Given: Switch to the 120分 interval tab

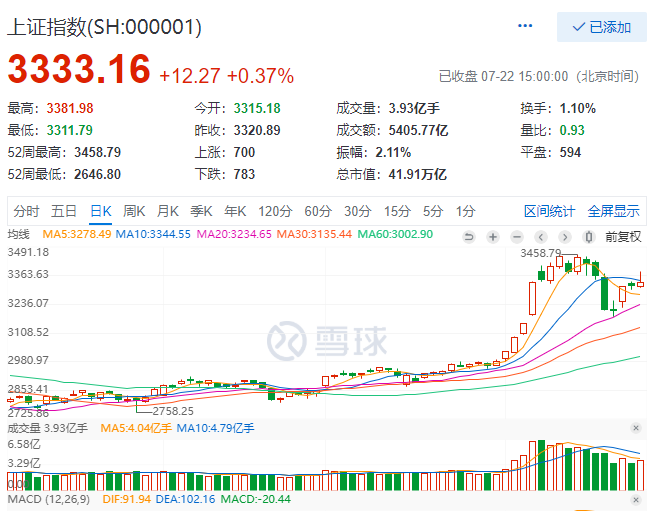Looking at the screenshot, I should tap(275, 211).
